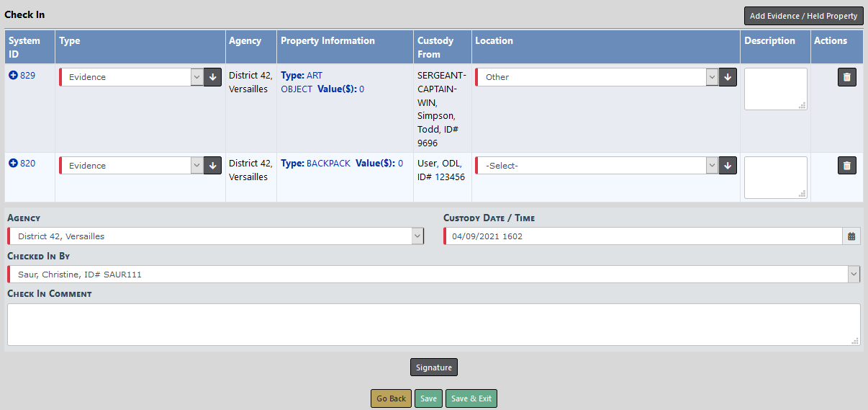Click into the Check In Comment box
Image resolution: width=868 pixels, height=410 pixels.
coord(433,324)
